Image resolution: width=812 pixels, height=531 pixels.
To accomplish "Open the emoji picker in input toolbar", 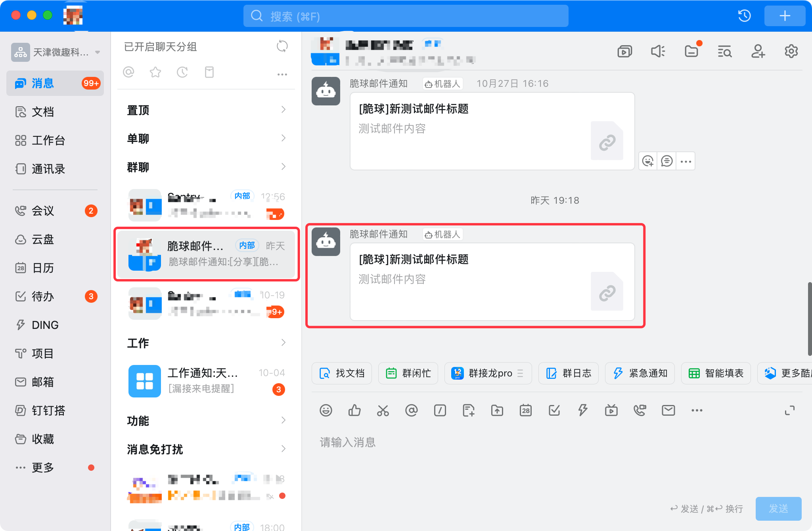I will 326,411.
